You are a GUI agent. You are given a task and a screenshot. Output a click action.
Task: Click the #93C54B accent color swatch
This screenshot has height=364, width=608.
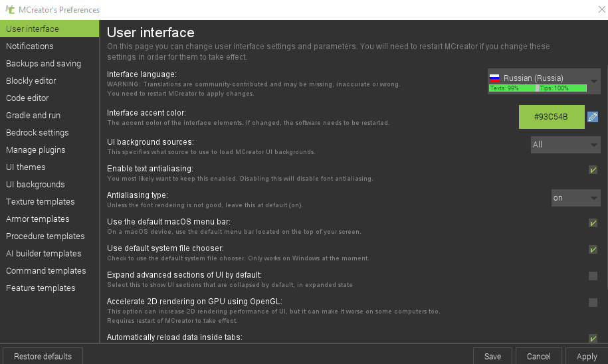click(552, 117)
